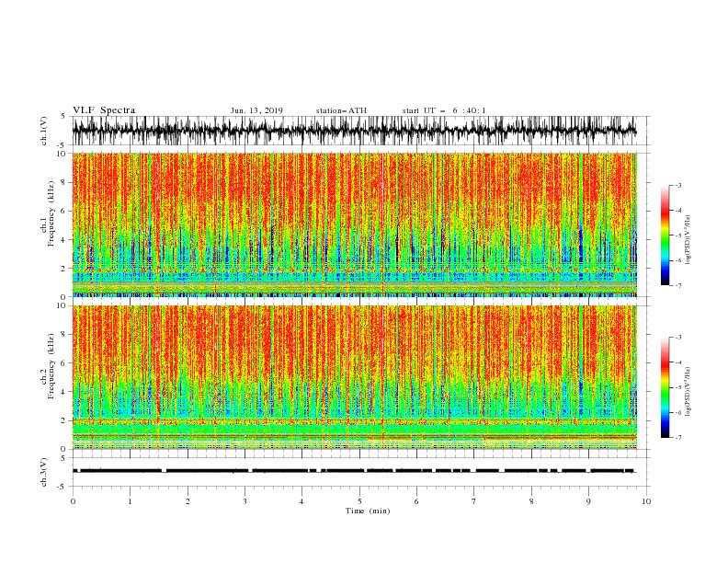This screenshot has height=563, width=728.
Task: Select the "start UT = 6 :40: 1" text
Action: pos(444,110)
